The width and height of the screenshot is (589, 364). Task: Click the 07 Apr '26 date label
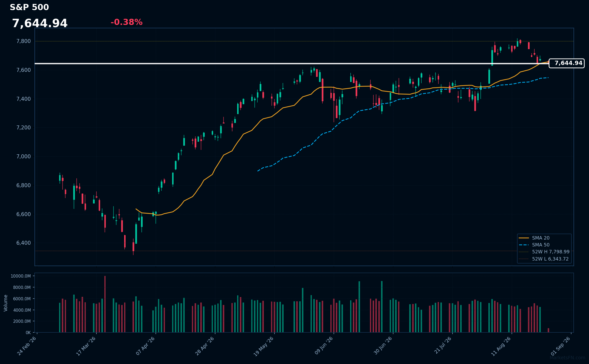pos(145,346)
